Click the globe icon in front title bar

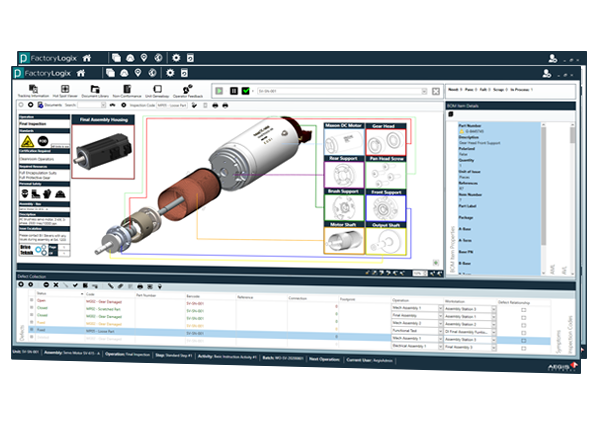pyautogui.click(x=152, y=72)
